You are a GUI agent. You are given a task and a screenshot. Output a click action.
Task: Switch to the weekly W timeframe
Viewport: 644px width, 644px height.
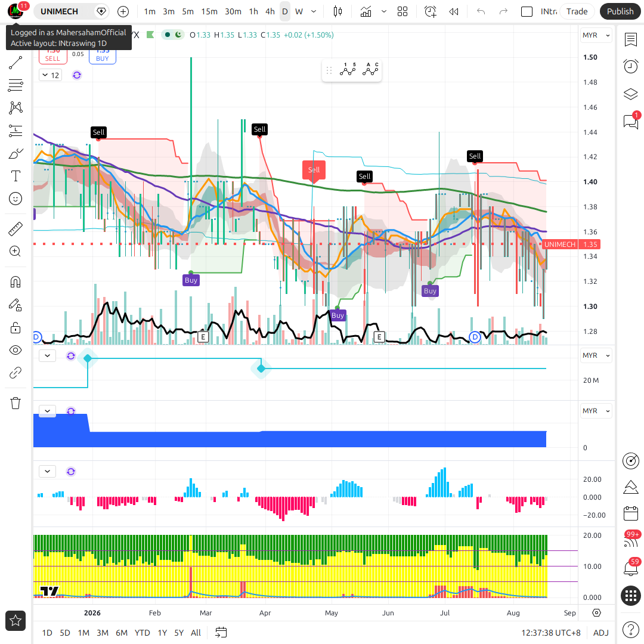[x=299, y=11]
